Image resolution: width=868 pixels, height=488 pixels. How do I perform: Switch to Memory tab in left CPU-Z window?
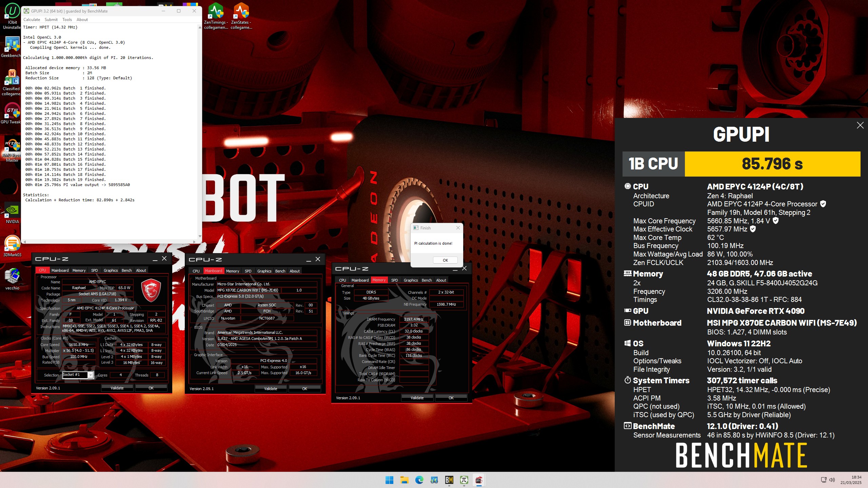[79, 270]
